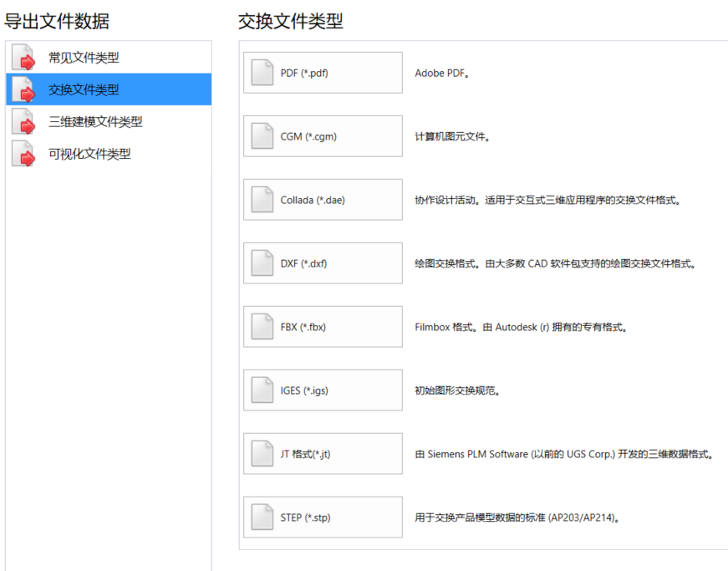Open the 常见文件类型 category
This screenshot has height=571, width=728.
coord(84,58)
